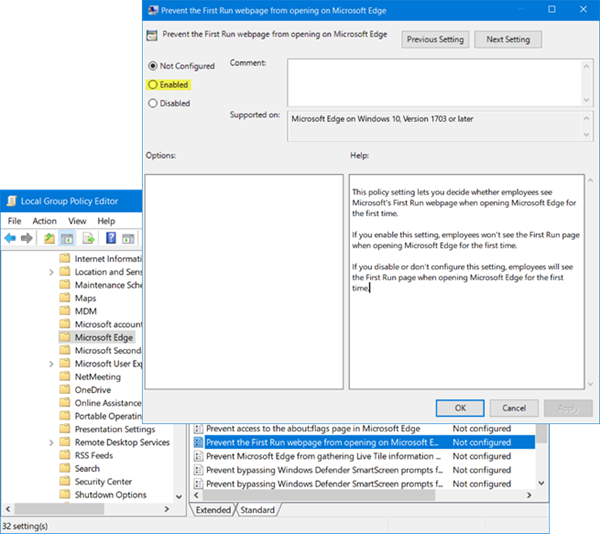This screenshot has height=534, width=600.
Task: Click the MDM folder icon
Action: coord(65,311)
